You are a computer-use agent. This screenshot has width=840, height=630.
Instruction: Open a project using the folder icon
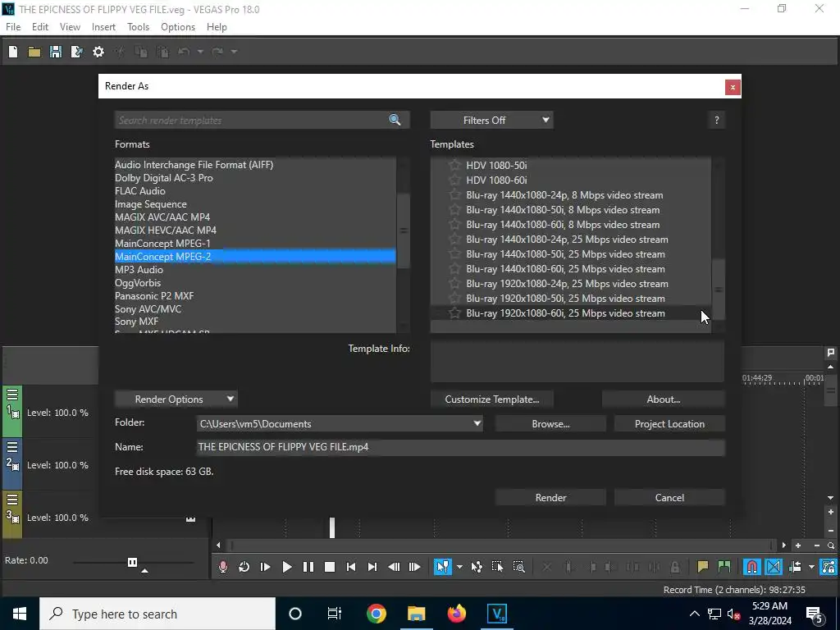pyautogui.click(x=34, y=52)
